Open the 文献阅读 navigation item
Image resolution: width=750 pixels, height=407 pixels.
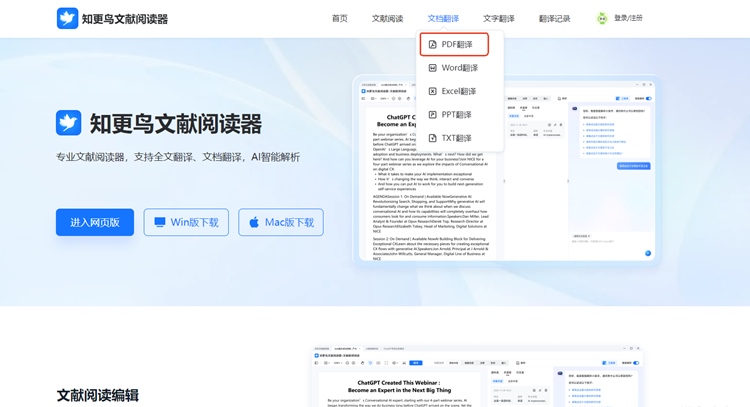pyautogui.click(x=387, y=19)
